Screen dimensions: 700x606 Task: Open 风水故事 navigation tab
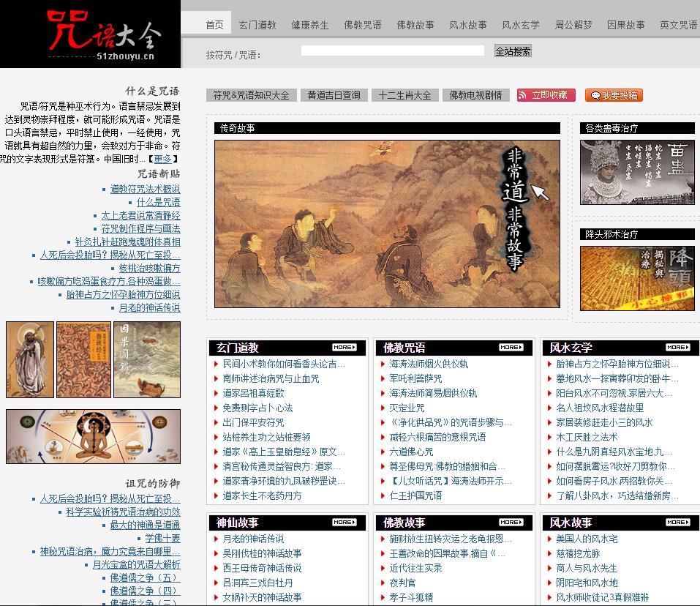click(468, 25)
